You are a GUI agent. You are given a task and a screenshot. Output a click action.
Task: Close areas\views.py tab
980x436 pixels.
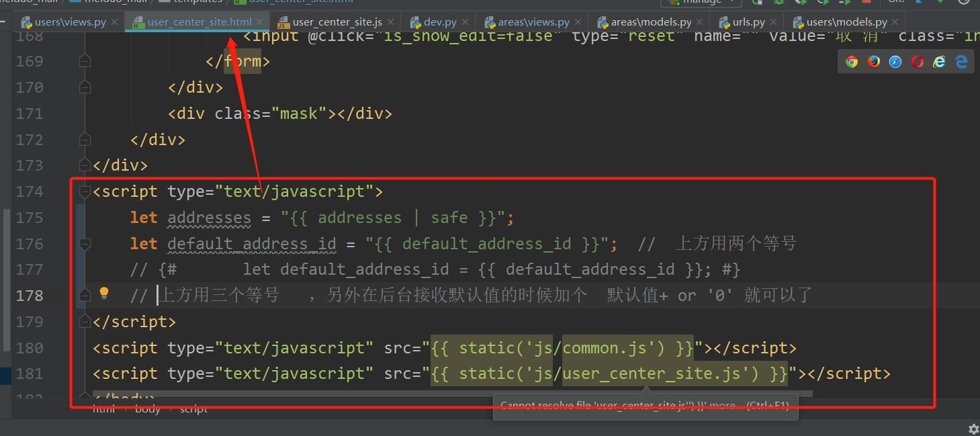coord(578,22)
